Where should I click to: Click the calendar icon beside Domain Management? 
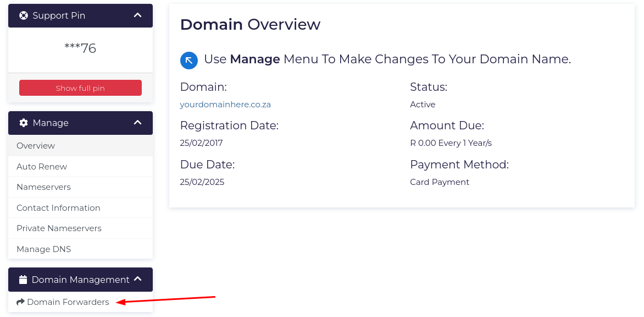[23, 280]
